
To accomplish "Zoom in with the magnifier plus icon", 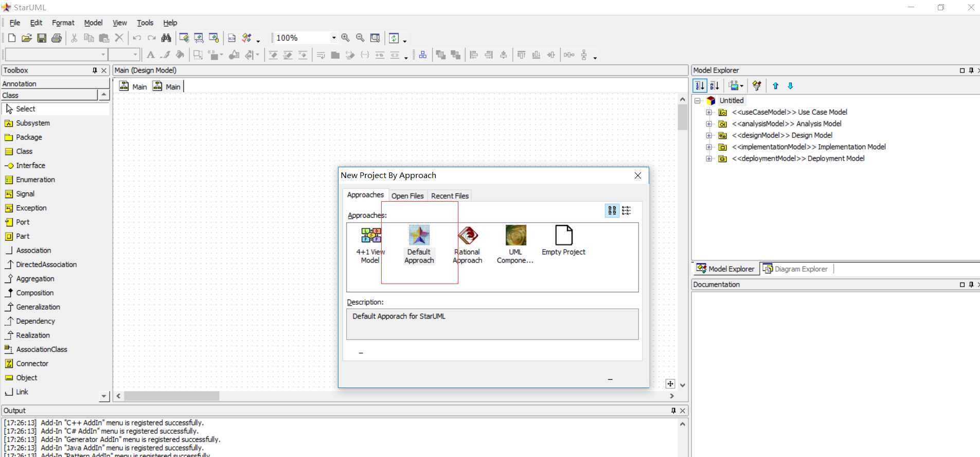I will point(346,38).
